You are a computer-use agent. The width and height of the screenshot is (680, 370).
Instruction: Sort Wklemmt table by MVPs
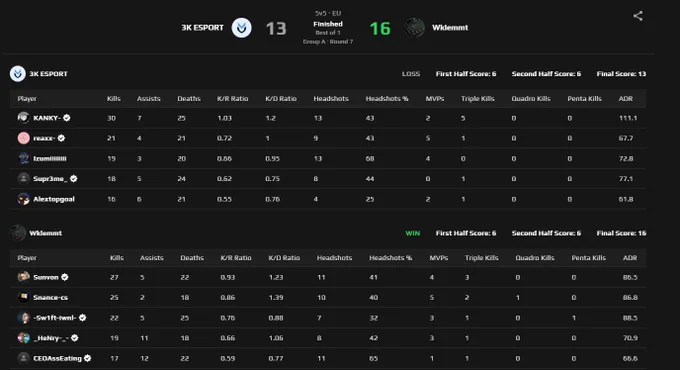438,258
